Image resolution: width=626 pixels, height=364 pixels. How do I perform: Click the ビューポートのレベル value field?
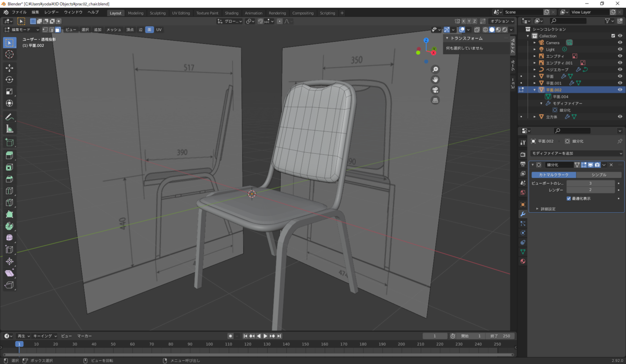591,184
